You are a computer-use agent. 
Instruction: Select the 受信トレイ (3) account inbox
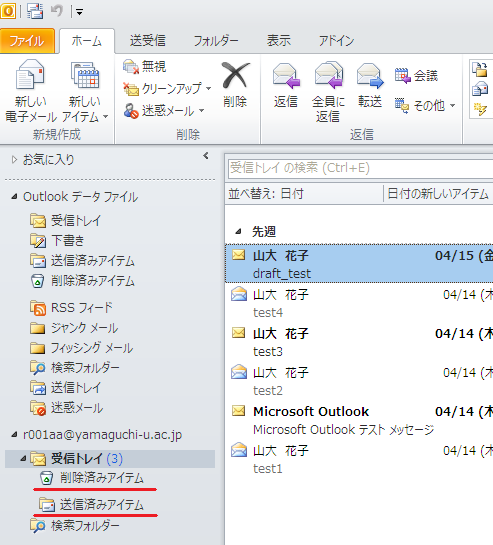coord(110,459)
